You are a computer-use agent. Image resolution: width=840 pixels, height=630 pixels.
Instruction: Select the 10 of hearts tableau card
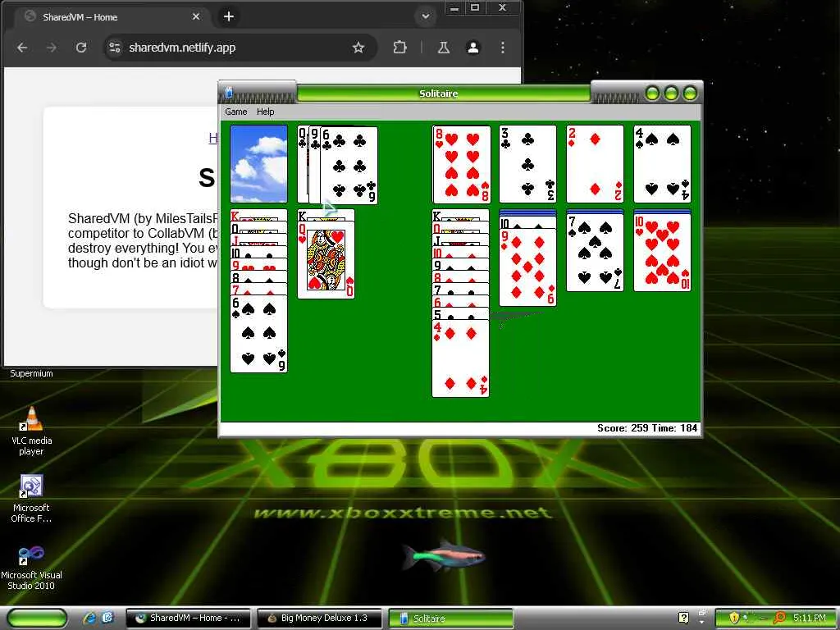662,253
